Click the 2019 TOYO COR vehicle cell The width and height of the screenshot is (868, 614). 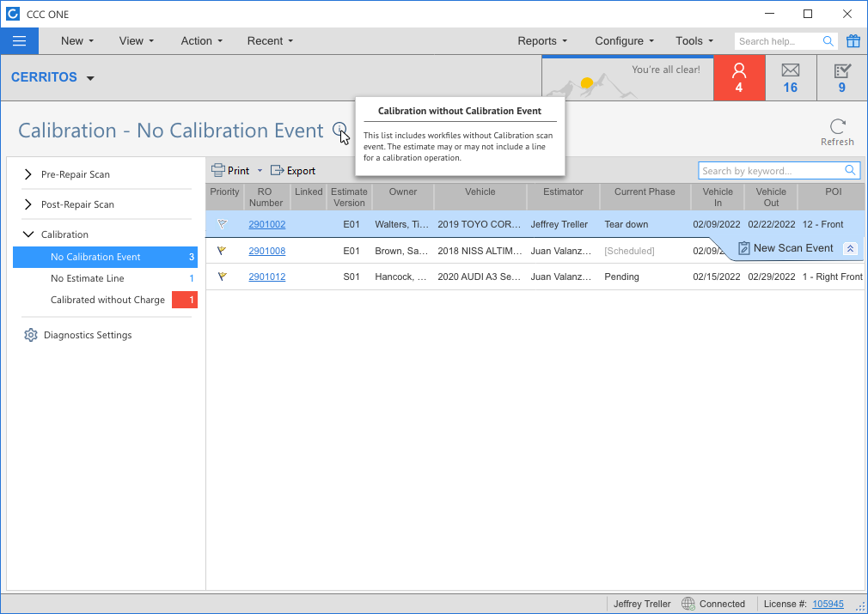tap(479, 224)
